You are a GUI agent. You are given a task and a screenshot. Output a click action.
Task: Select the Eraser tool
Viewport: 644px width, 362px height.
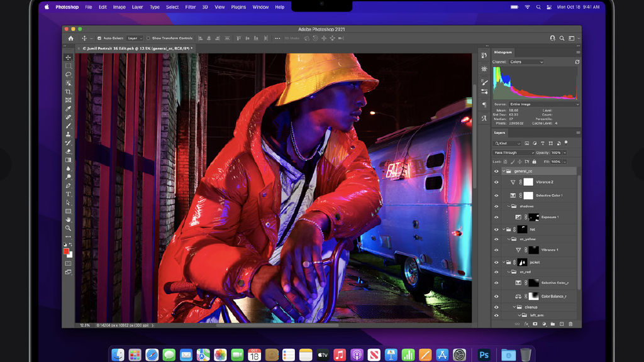(69, 151)
